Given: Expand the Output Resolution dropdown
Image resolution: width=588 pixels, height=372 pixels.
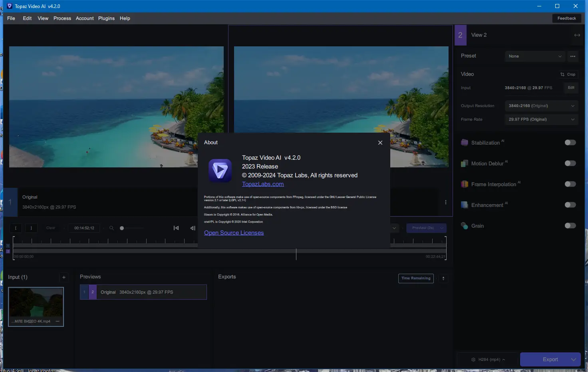Looking at the screenshot, I should point(541,106).
